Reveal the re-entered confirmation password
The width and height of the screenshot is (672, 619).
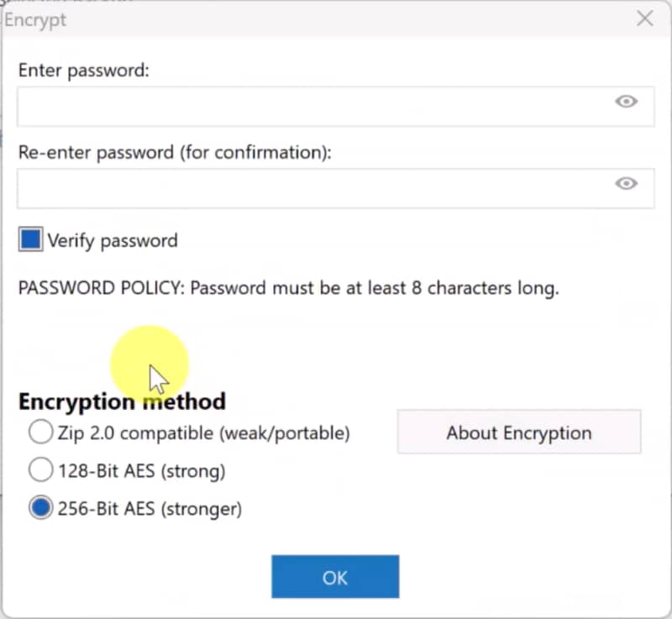[626, 184]
